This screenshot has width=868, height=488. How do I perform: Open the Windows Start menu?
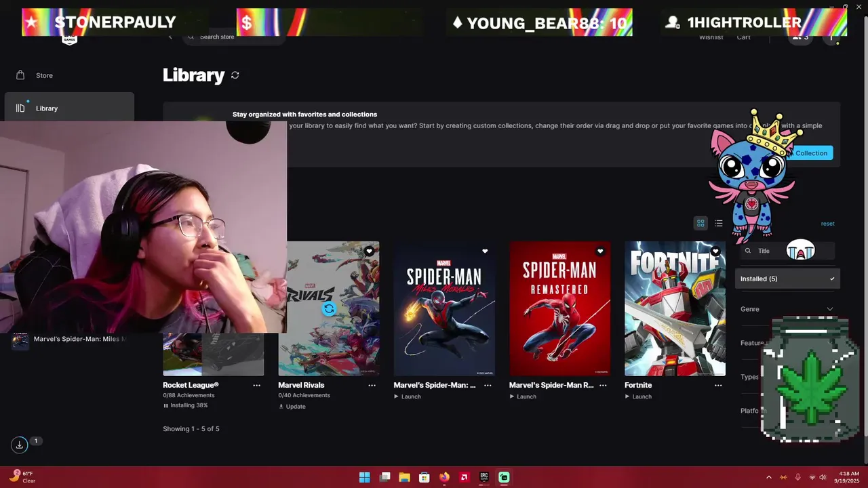(x=364, y=477)
